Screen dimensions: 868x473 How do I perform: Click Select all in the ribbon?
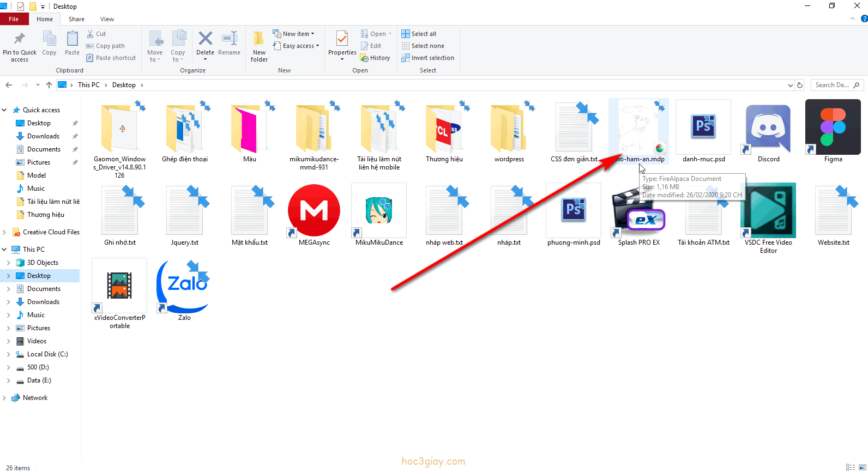(x=419, y=34)
